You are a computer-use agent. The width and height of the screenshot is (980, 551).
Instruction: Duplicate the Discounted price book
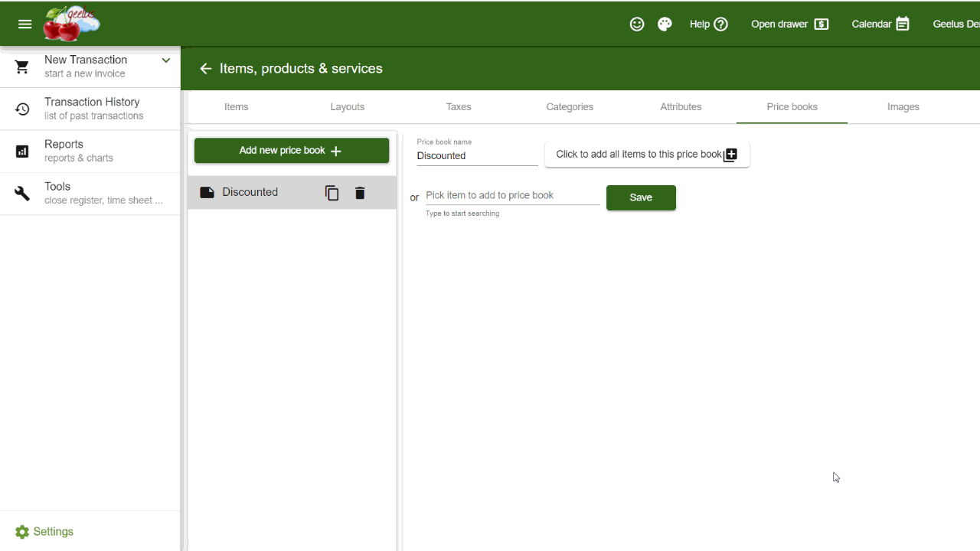pos(332,193)
